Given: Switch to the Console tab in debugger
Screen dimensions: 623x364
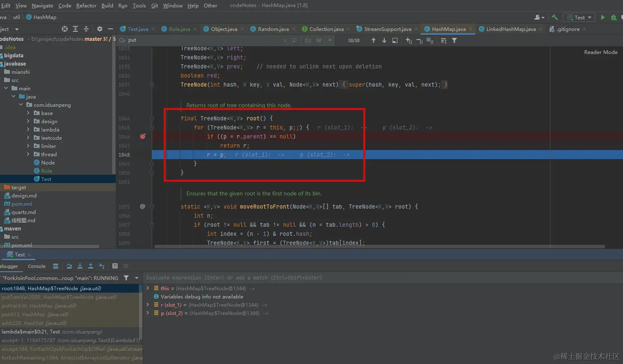Looking at the screenshot, I should [x=37, y=266].
